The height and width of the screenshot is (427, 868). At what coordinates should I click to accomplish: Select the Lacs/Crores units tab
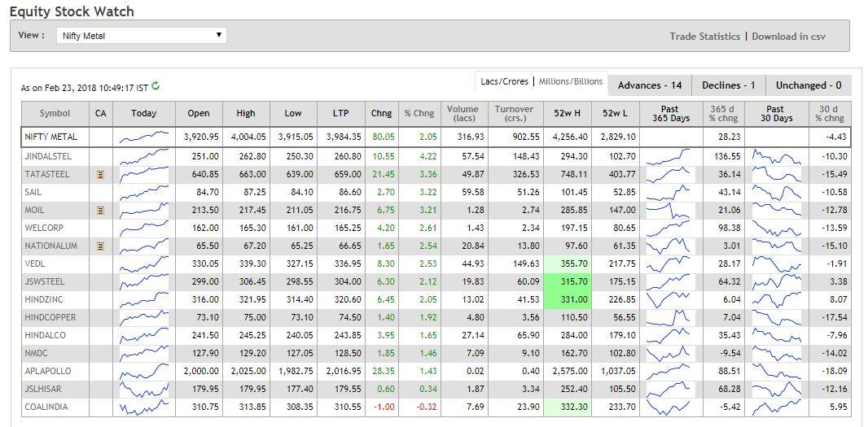coord(505,81)
